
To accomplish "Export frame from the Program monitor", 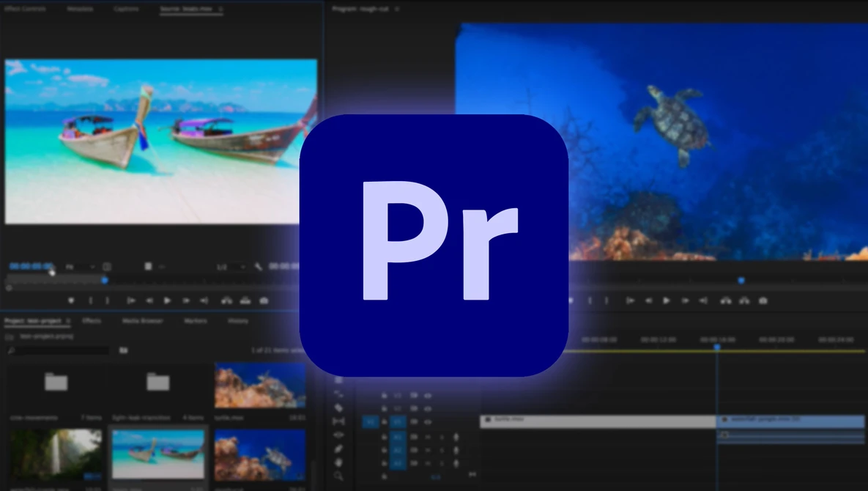I will [x=763, y=300].
